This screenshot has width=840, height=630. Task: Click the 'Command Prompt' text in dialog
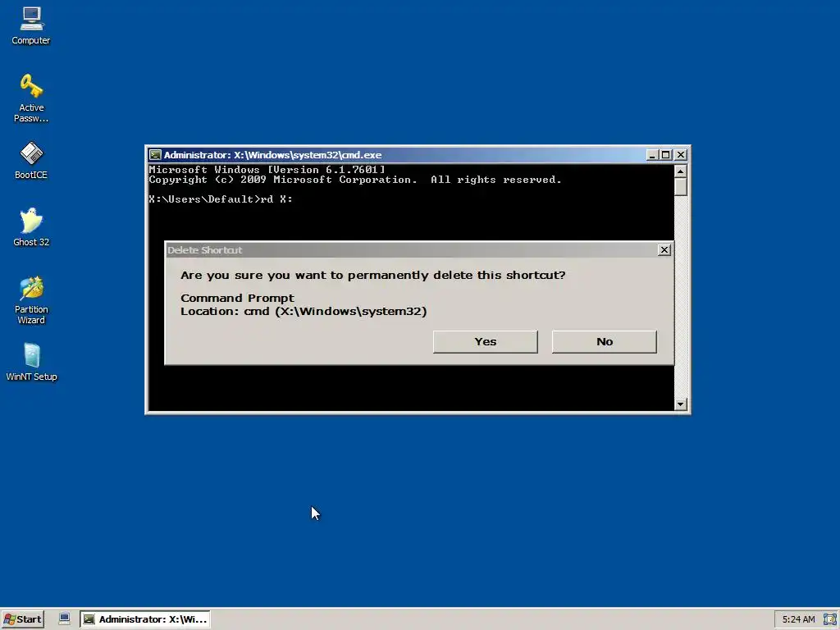(x=237, y=298)
